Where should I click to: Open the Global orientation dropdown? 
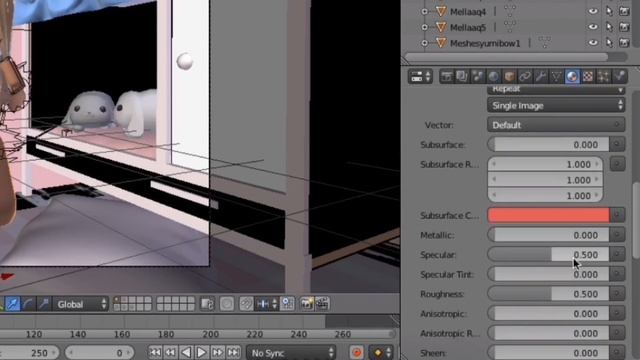click(80, 304)
